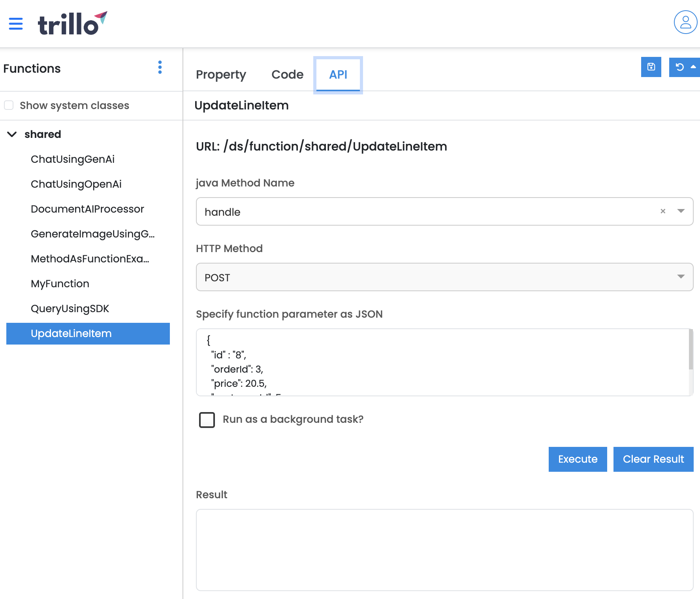Check Run as a background task

[207, 420]
